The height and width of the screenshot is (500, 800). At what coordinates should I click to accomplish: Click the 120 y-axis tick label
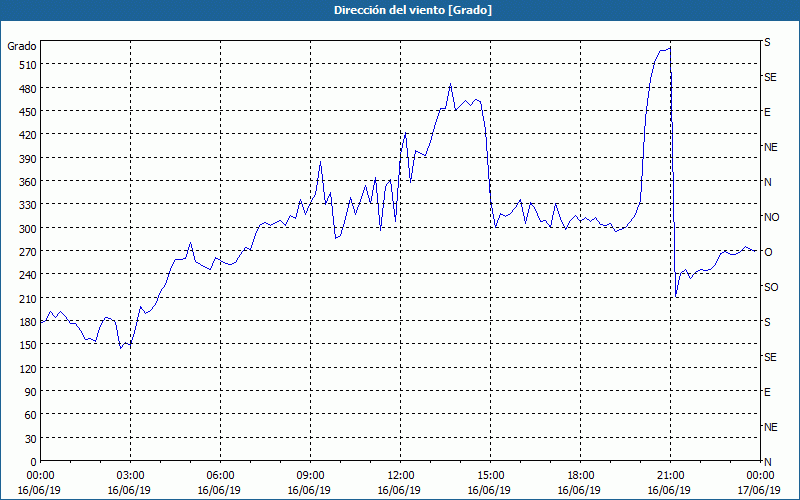[28, 368]
